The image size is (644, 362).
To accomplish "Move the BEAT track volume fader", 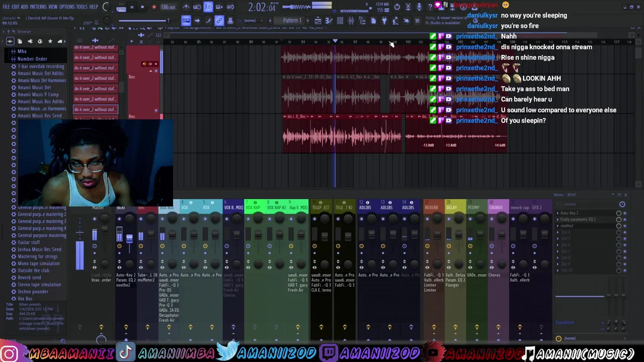I will click(130, 239).
